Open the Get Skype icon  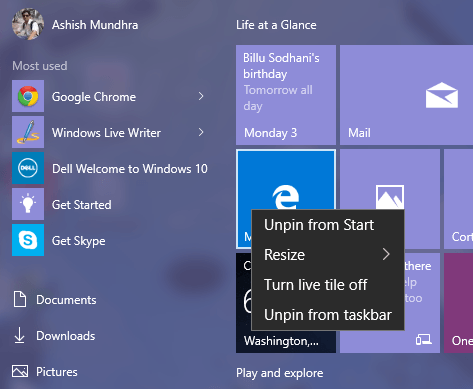coord(28,240)
